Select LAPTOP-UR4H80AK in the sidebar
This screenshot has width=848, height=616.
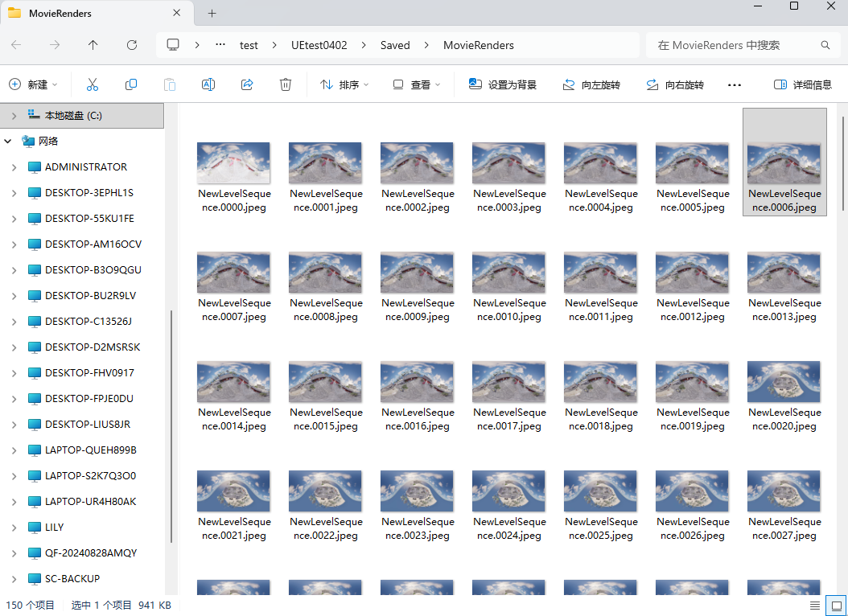[x=90, y=502]
